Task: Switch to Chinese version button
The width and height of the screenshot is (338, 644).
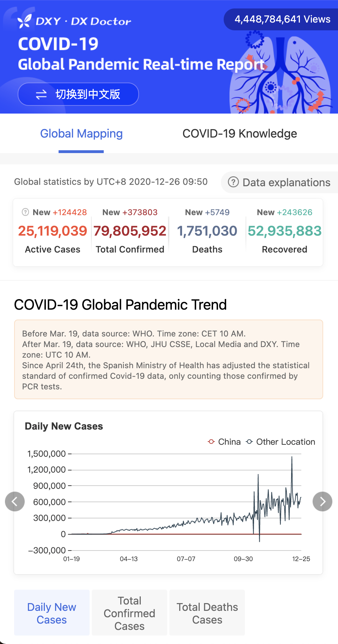Action: click(x=78, y=94)
